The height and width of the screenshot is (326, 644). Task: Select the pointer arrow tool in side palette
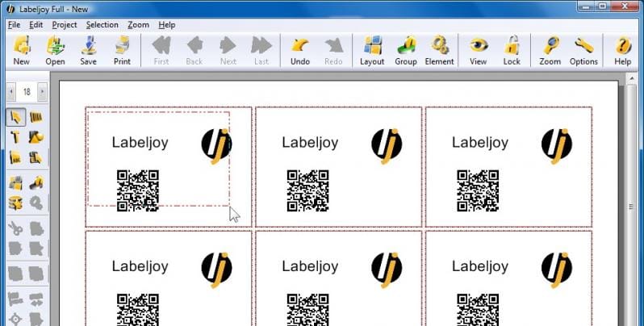coord(15,118)
